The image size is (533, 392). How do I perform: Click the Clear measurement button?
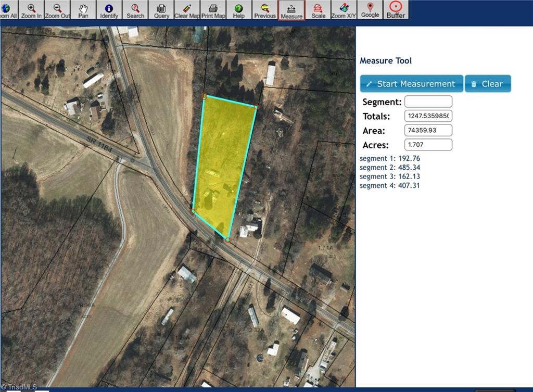click(x=488, y=84)
